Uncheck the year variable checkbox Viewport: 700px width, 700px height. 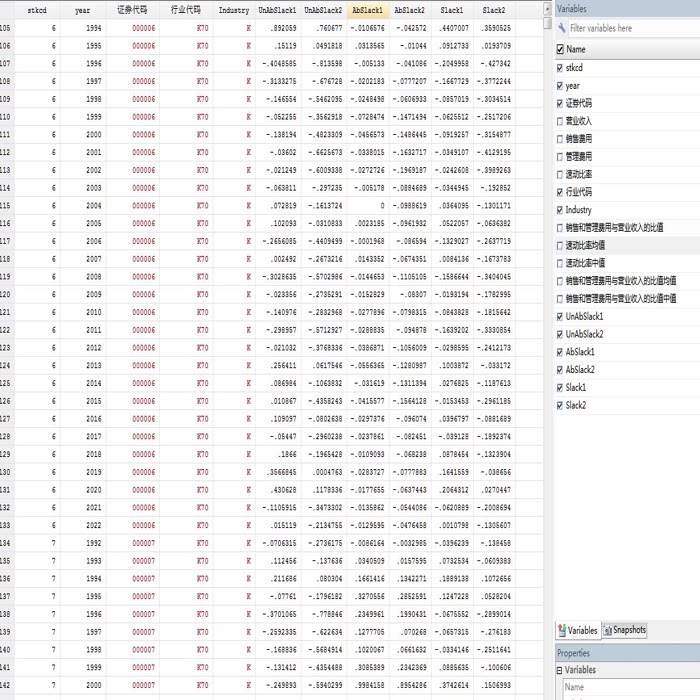tap(560, 86)
